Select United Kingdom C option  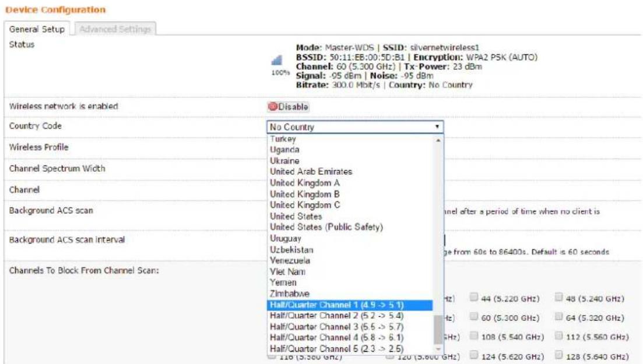click(x=304, y=205)
